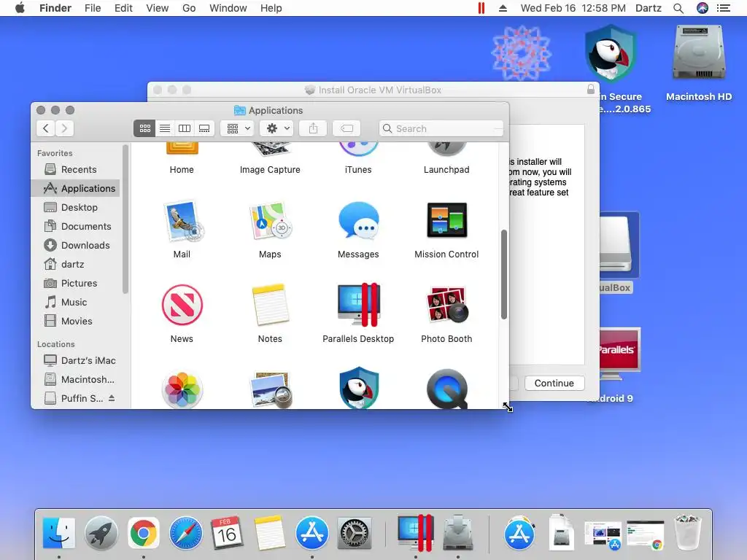747x560 pixels.
Task: Open Google Chrome from the Dock
Action: 144,533
